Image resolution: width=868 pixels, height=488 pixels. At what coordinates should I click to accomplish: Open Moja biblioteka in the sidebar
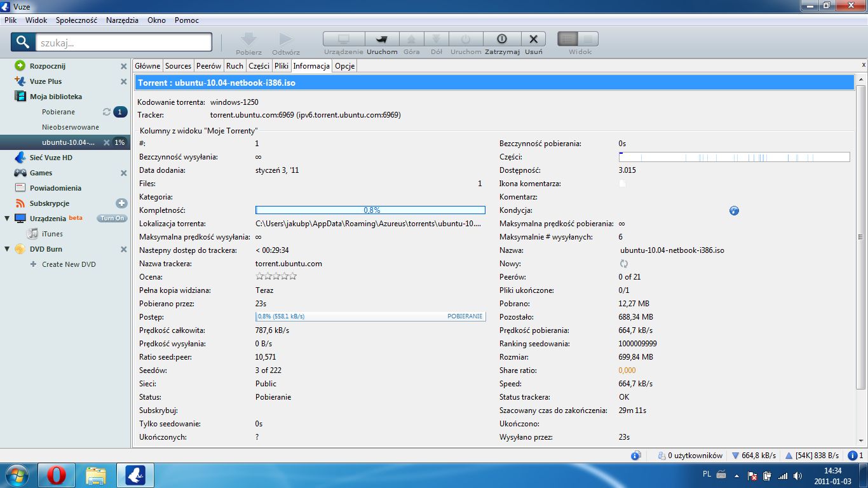point(56,97)
